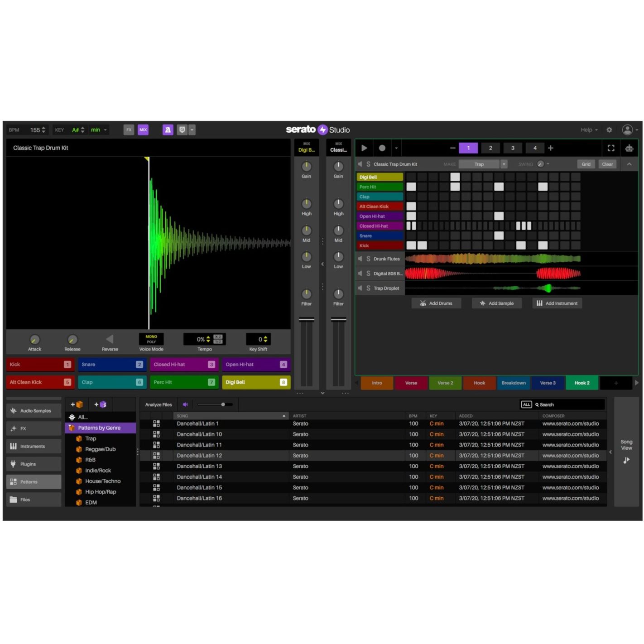The image size is (644, 644).
Task: Mute the Trap Droplet track
Action: click(360, 288)
